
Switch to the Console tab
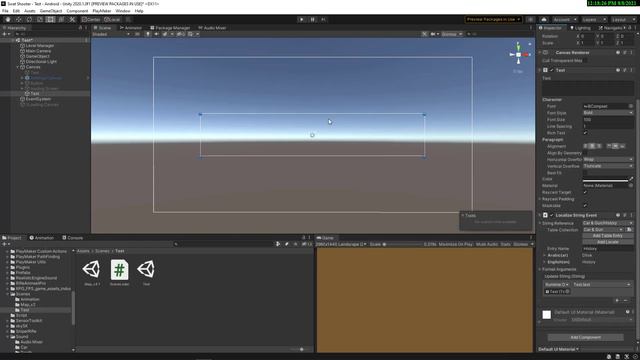[73, 238]
